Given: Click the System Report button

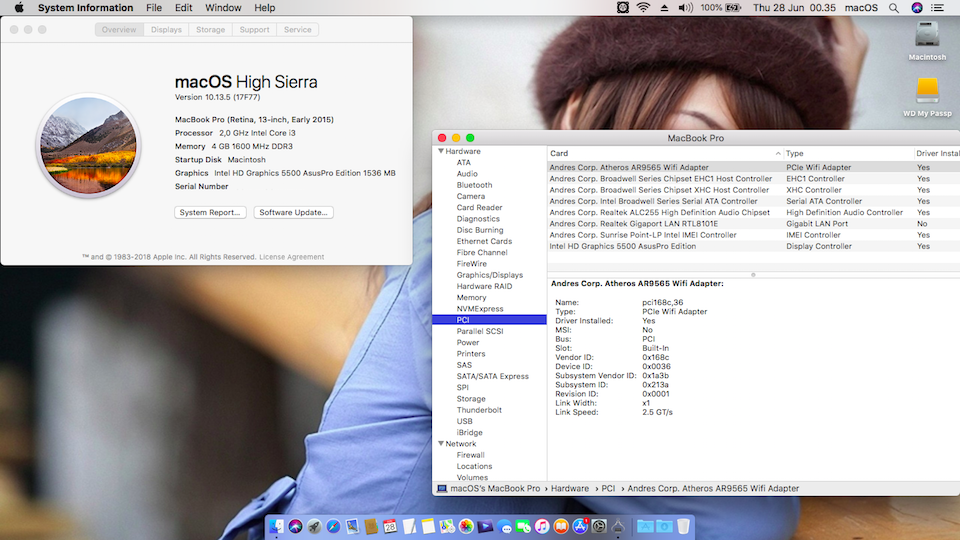Looking at the screenshot, I should pyautogui.click(x=210, y=213).
